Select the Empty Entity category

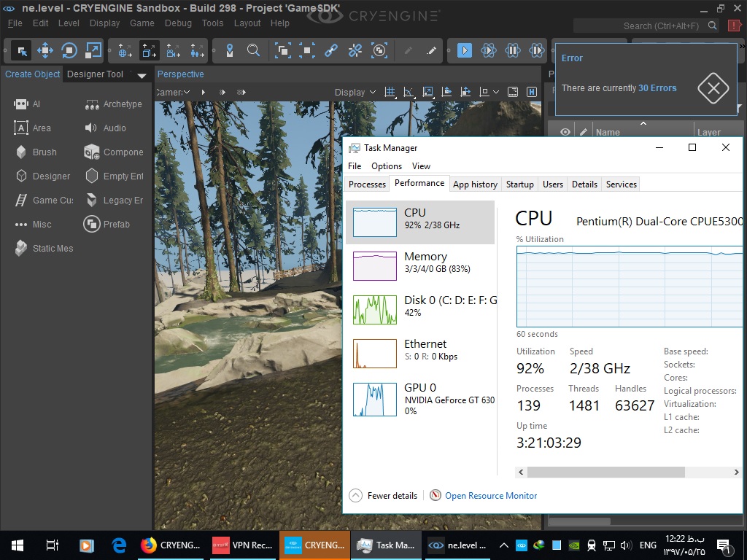pos(114,176)
